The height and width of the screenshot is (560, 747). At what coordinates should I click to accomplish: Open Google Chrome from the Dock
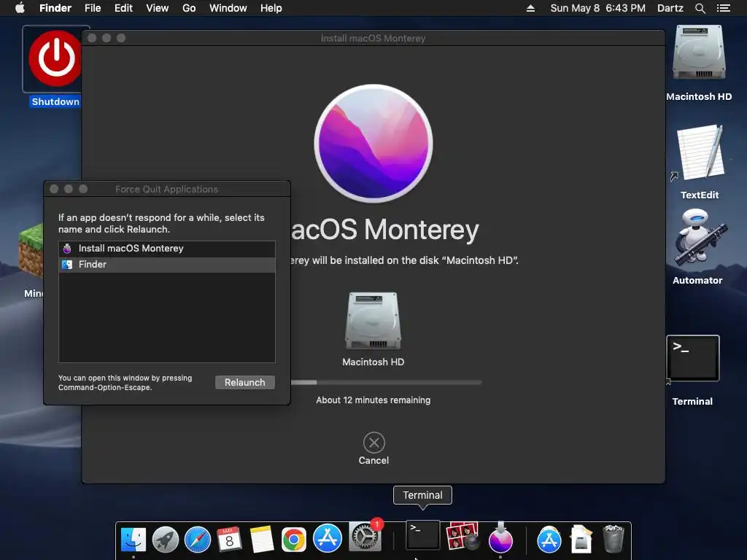pyautogui.click(x=293, y=540)
